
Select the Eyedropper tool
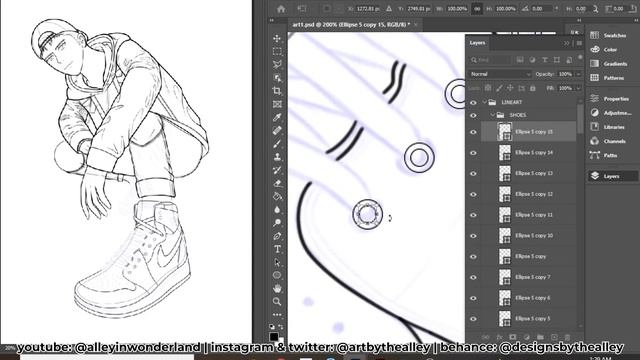click(277, 118)
